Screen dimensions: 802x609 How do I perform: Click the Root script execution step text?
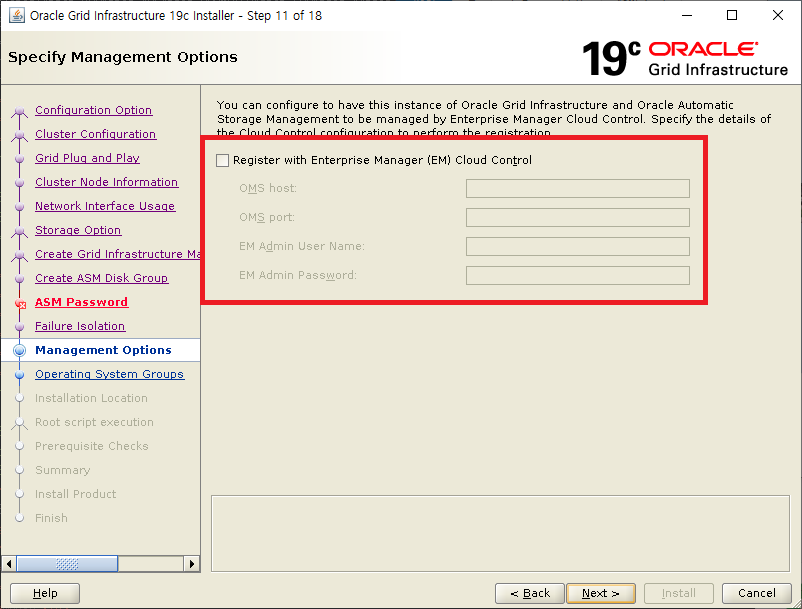pyautogui.click(x=94, y=422)
